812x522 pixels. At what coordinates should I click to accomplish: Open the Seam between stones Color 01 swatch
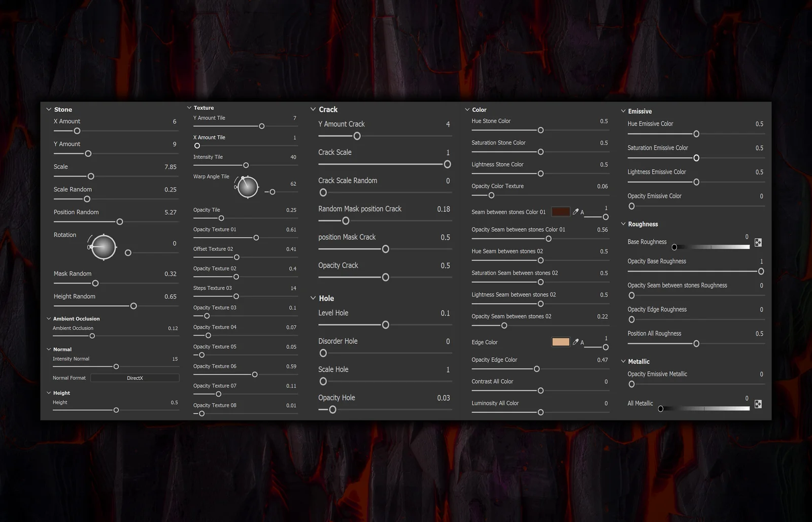[x=560, y=211]
